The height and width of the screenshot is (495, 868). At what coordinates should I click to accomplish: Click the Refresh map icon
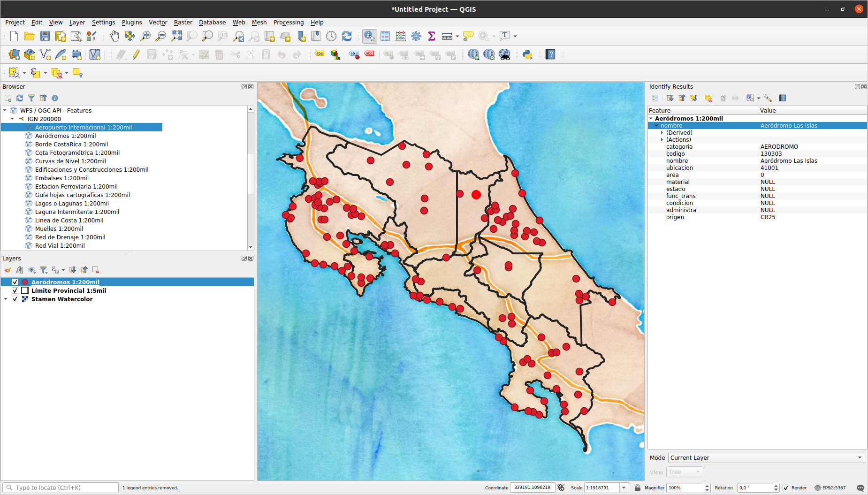[x=347, y=36]
